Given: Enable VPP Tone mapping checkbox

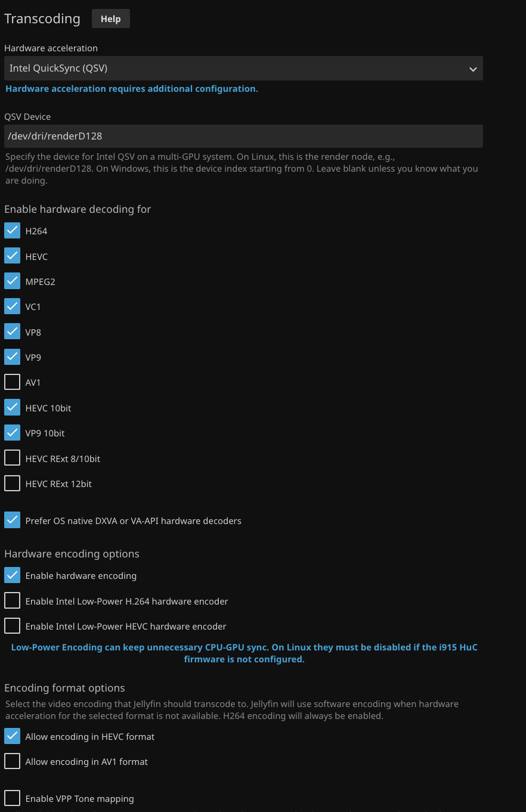Looking at the screenshot, I should (x=13, y=798).
